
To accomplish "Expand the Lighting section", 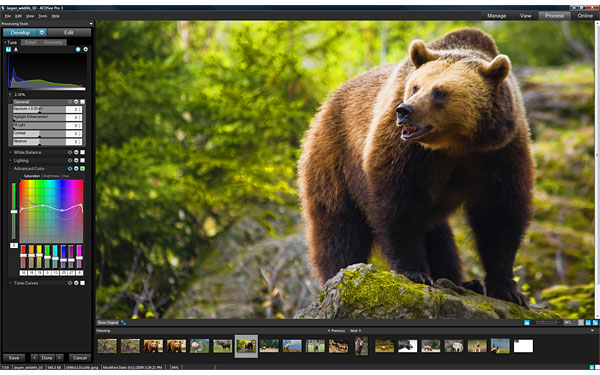I will [x=10, y=160].
